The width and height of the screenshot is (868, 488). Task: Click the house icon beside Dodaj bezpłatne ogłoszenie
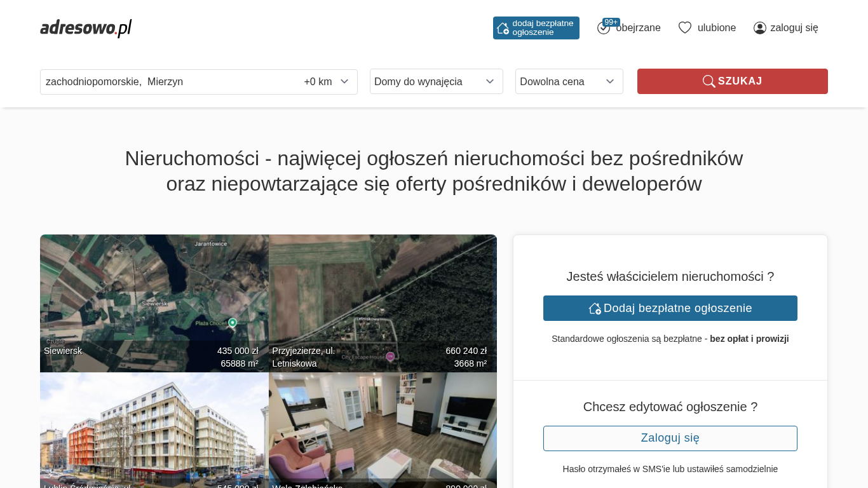pyautogui.click(x=595, y=308)
